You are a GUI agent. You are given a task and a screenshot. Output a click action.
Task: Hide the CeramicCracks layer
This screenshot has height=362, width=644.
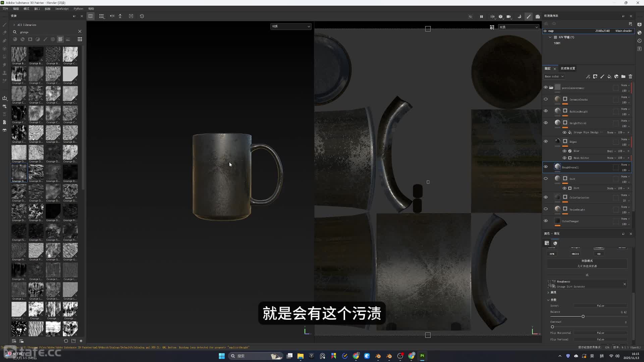coord(546,99)
